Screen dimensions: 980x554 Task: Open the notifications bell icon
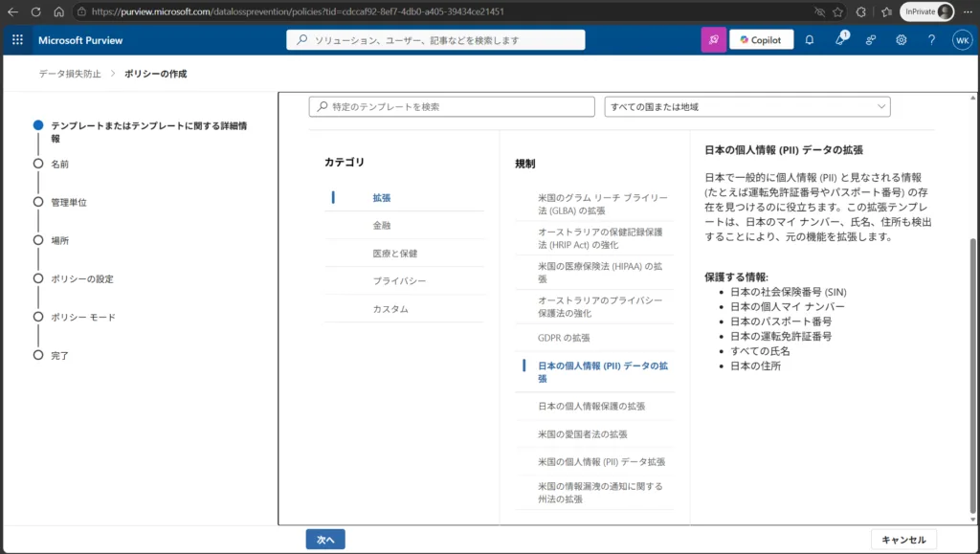click(x=810, y=40)
